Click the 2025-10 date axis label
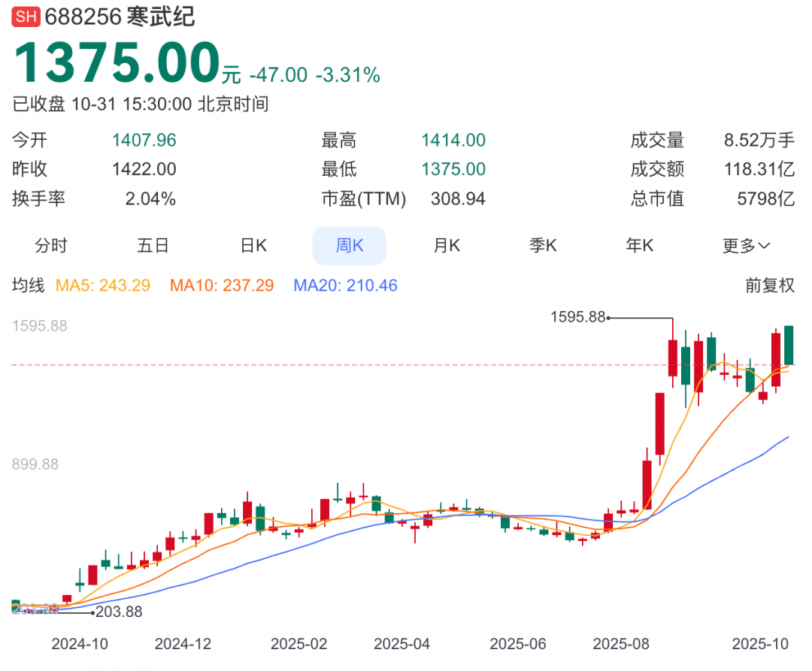Viewport: 812px width, 671px height. (760, 644)
